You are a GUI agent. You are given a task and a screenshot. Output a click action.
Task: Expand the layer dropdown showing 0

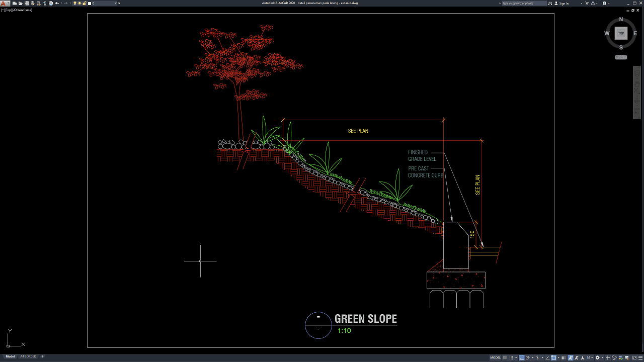tap(116, 3)
